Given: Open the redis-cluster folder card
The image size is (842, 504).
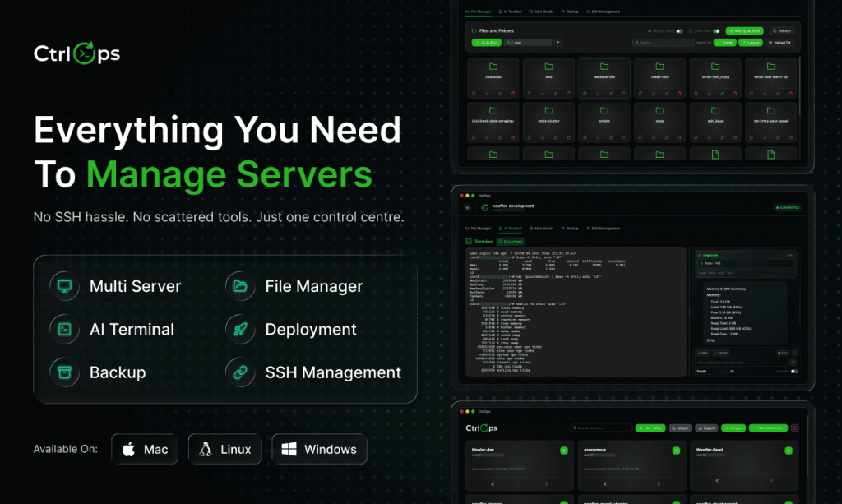Looking at the screenshot, I should 548,123.
